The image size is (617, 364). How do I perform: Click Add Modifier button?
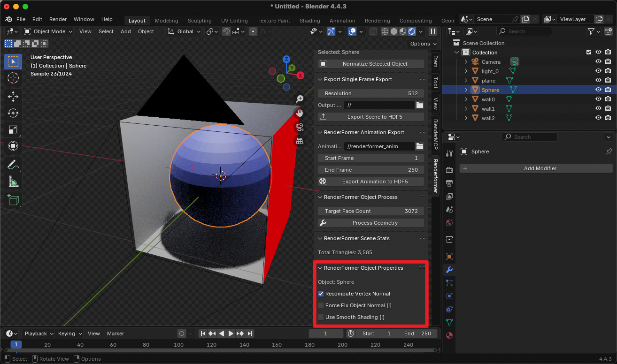[536, 168]
